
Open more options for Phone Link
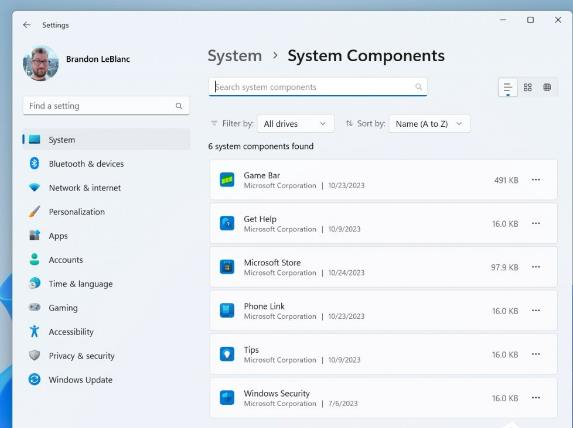(536, 310)
